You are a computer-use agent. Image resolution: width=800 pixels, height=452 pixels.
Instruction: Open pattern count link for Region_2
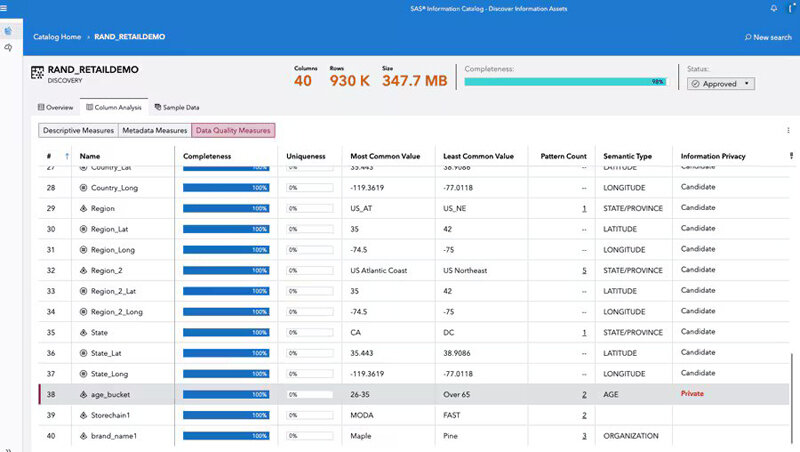tap(584, 270)
